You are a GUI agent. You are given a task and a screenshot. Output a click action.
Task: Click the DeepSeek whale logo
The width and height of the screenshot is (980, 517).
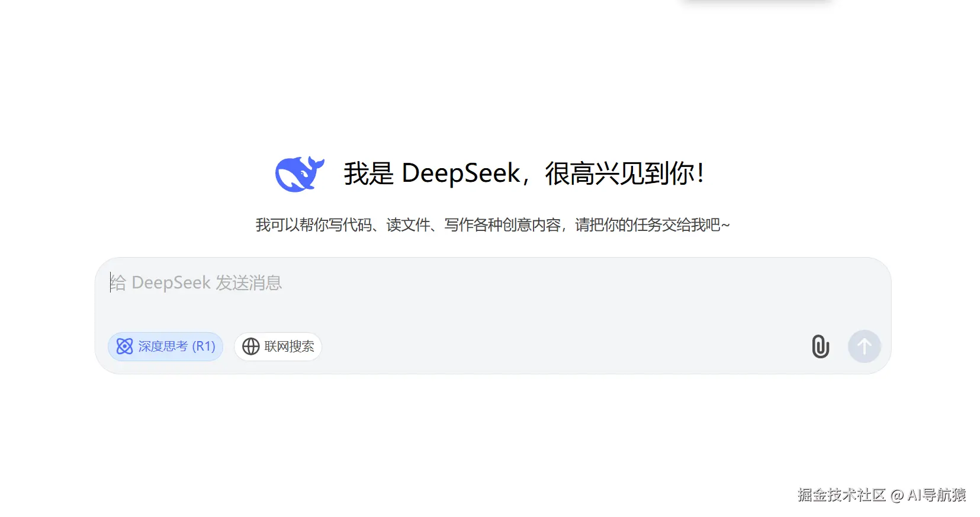point(300,174)
